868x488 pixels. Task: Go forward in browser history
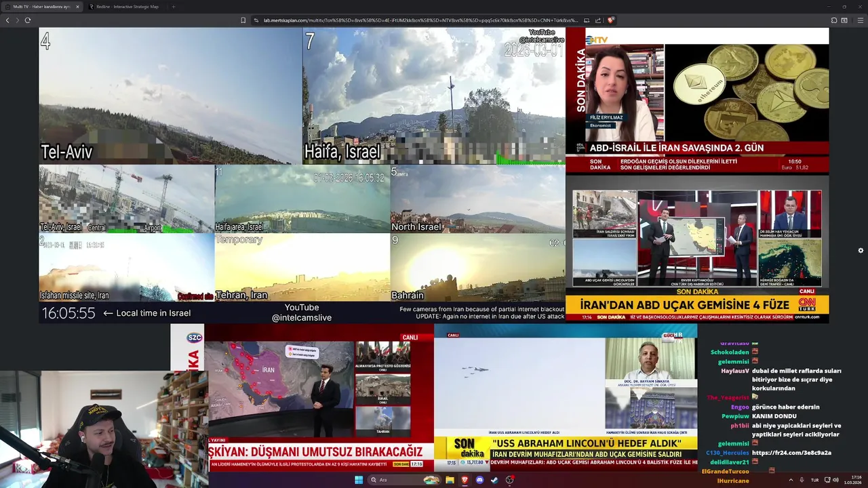tap(17, 20)
